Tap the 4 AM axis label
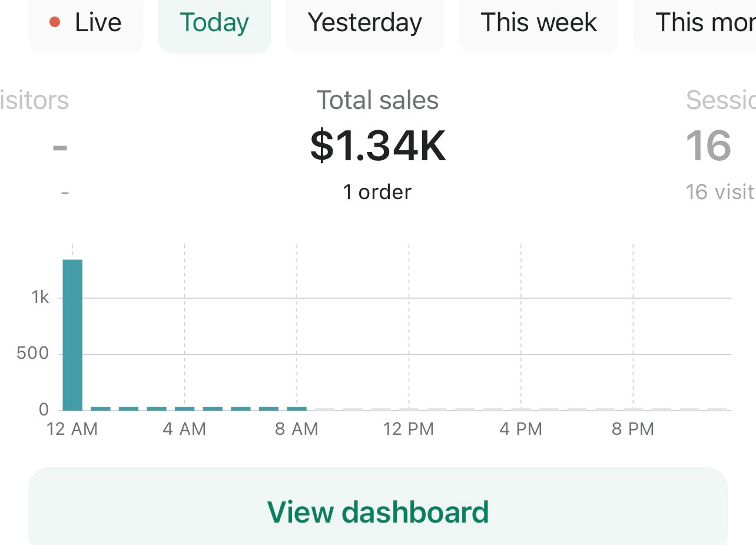 point(184,429)
